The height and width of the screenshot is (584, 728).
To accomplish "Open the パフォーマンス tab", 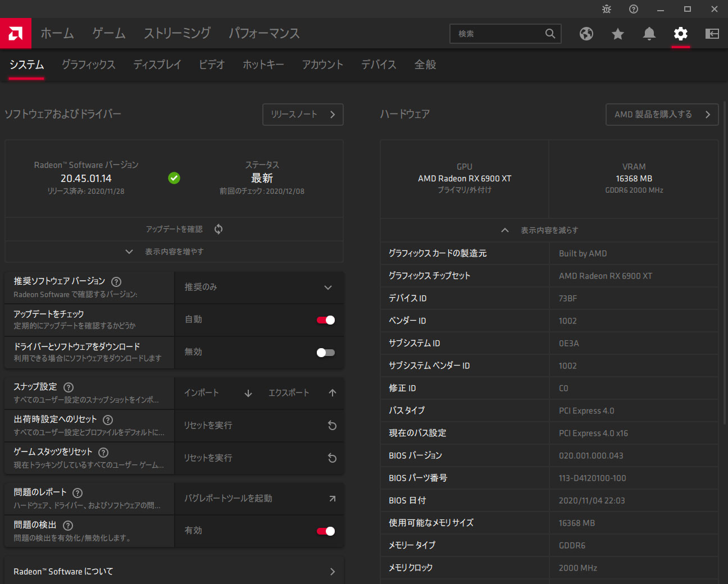I will tap(264, 34).
